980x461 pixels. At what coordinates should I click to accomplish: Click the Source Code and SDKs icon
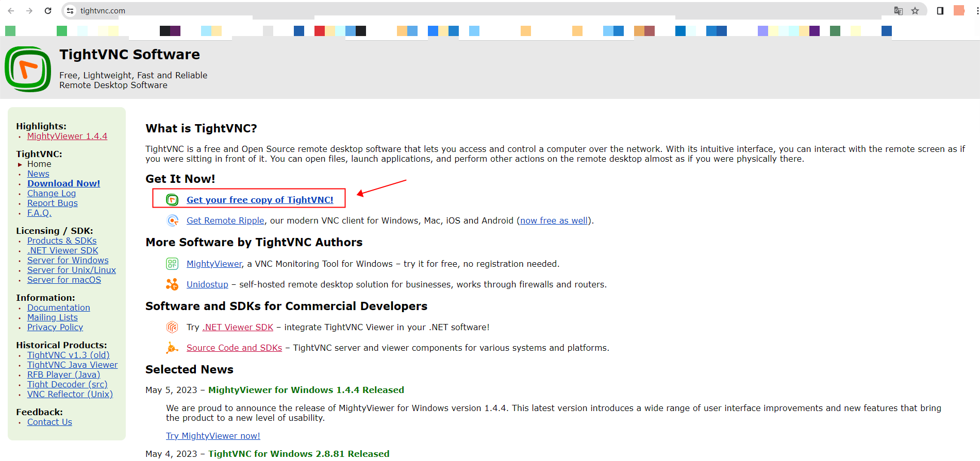click(172, 348)
